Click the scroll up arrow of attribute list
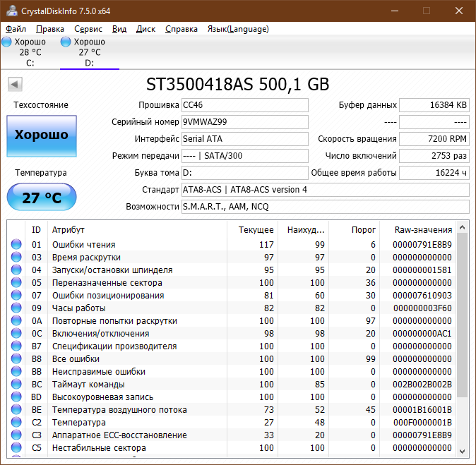This screenshot has height=465, width=476. [x=463, y=227]
